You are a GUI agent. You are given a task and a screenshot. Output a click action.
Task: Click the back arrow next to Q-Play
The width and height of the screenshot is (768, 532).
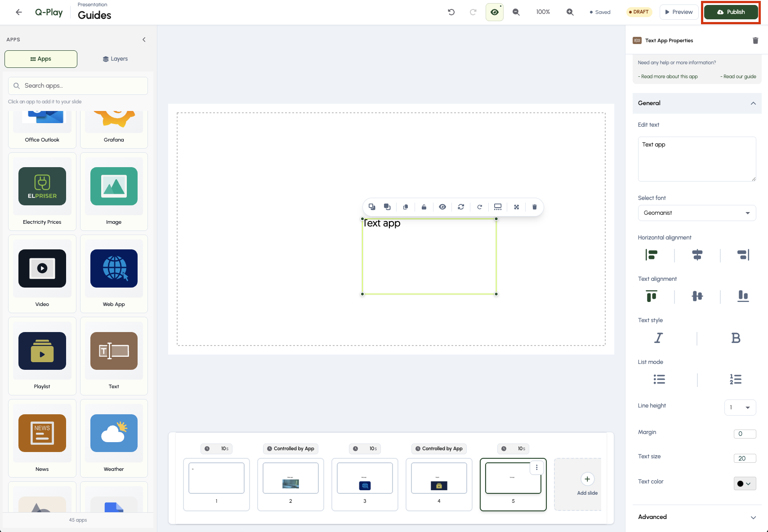pyautogui.click(x=19, y=12)
